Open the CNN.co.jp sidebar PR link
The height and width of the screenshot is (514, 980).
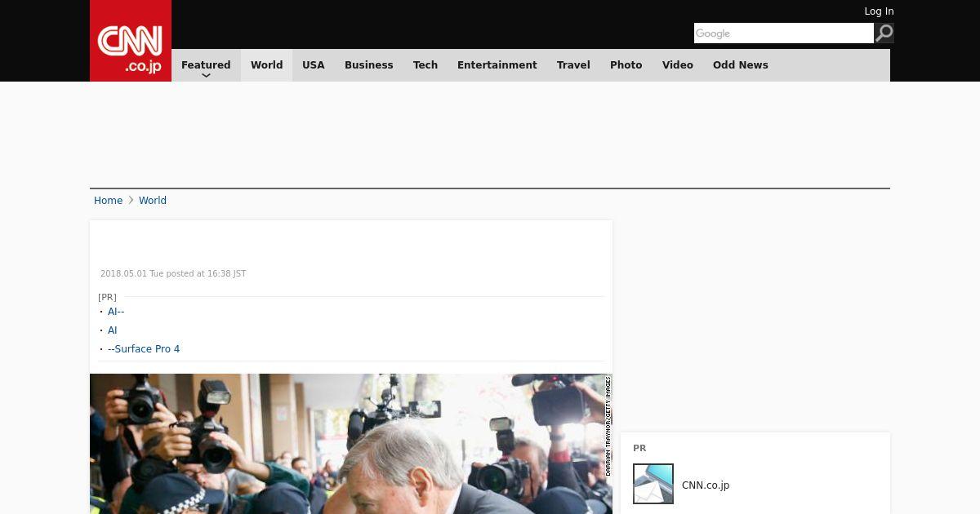tap(706, 485)
